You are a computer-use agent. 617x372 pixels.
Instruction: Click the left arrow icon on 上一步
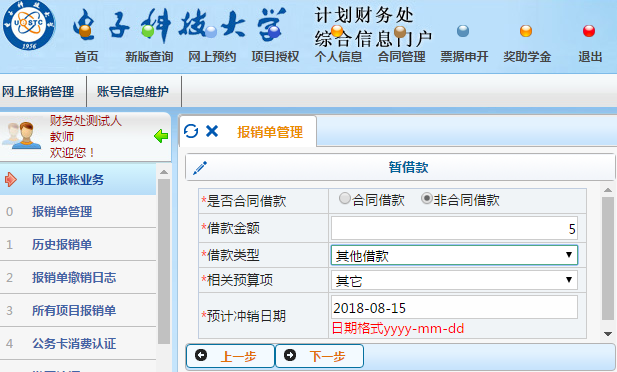(x=201, y=355)
